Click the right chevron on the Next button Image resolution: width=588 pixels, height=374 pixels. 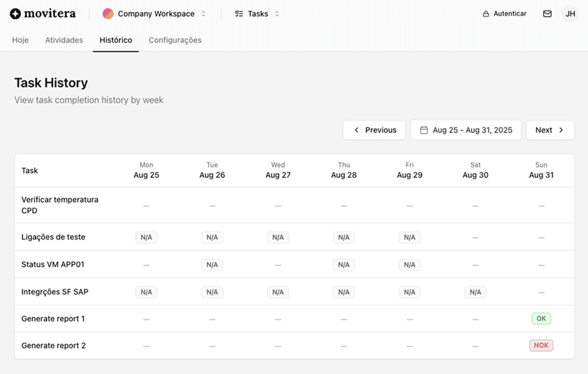(x=561, y=130)
